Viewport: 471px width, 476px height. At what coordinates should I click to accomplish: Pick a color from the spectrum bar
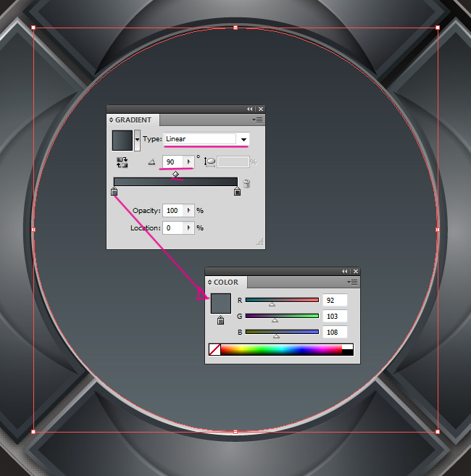pyautogui.click(x=281, y=349)
